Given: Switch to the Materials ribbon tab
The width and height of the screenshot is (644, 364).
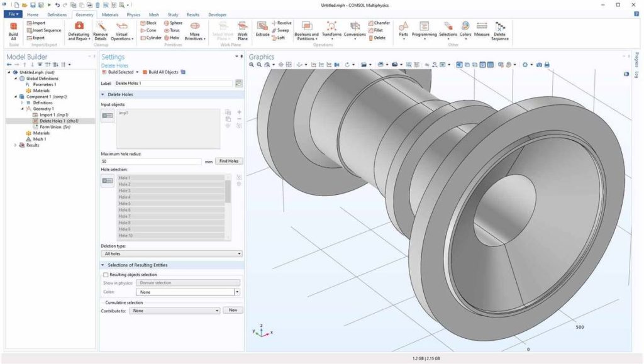Looking at the screenshot, I should pos(110,14).
